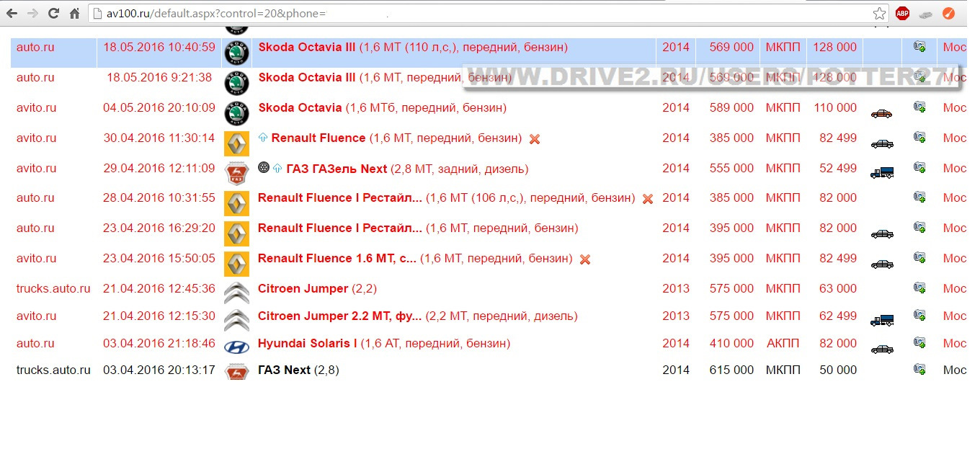Viewport: 980px width, 467px height.
Task: Open the Citroen Jumper 2.2 MT avito listing
Action: (417, 316)
